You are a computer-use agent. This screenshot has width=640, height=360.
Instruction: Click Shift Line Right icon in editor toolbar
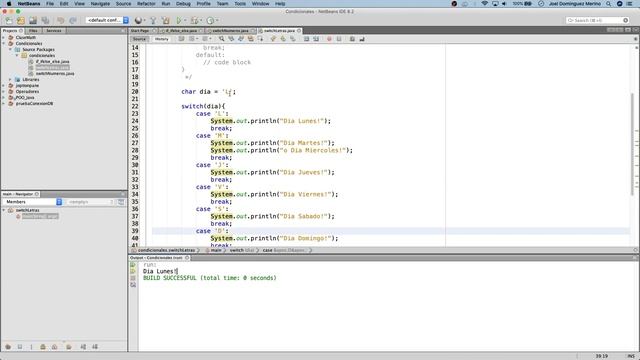[x=316, y=39]
